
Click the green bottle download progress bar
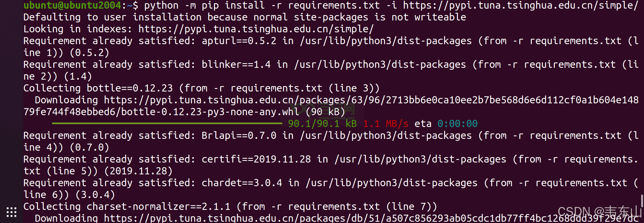[167, 123]
